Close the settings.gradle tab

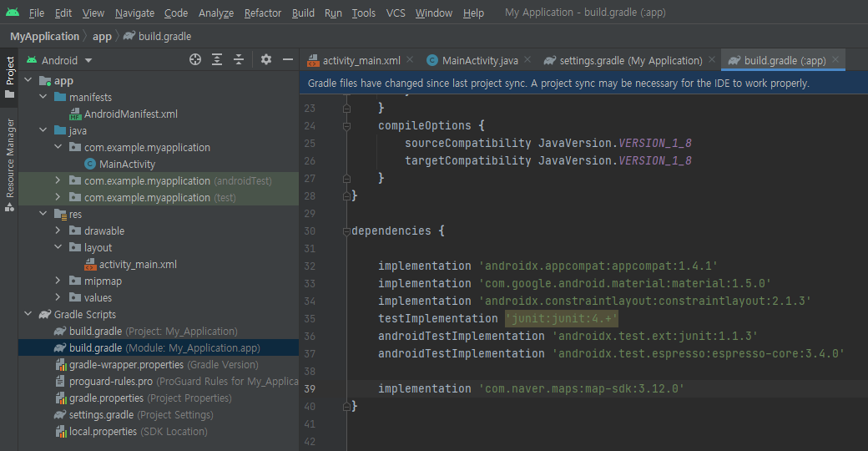712,59
